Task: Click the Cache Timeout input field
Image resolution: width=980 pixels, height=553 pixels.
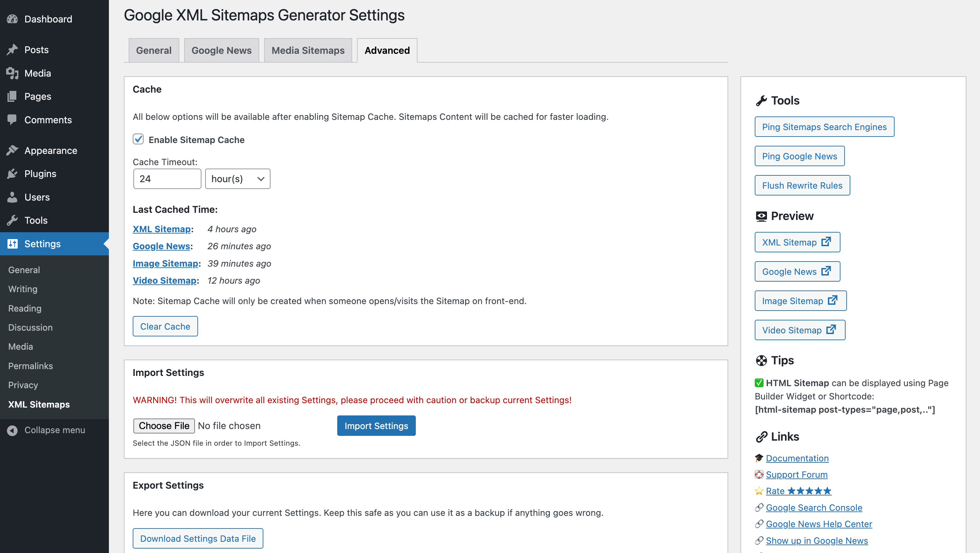Action: click(x=167, y=178)
